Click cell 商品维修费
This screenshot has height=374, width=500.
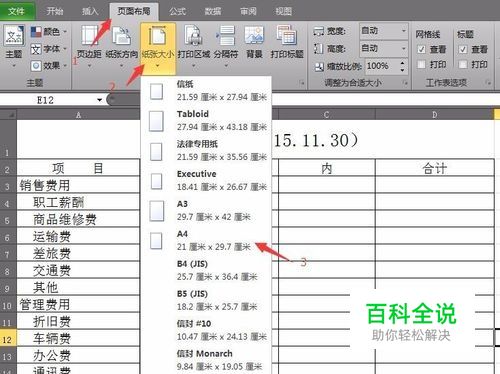(x=78, y=219)
